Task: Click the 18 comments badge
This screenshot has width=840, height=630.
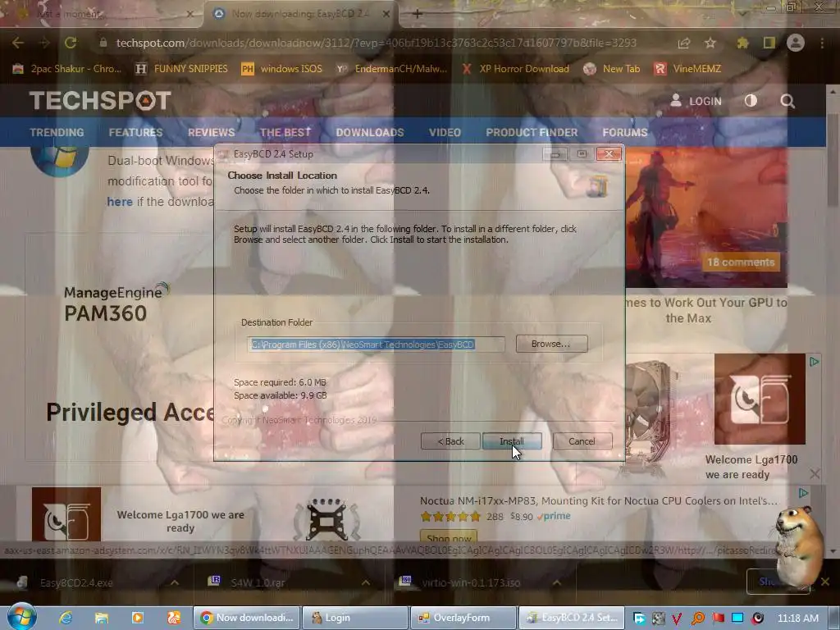Action: (741, 262)
